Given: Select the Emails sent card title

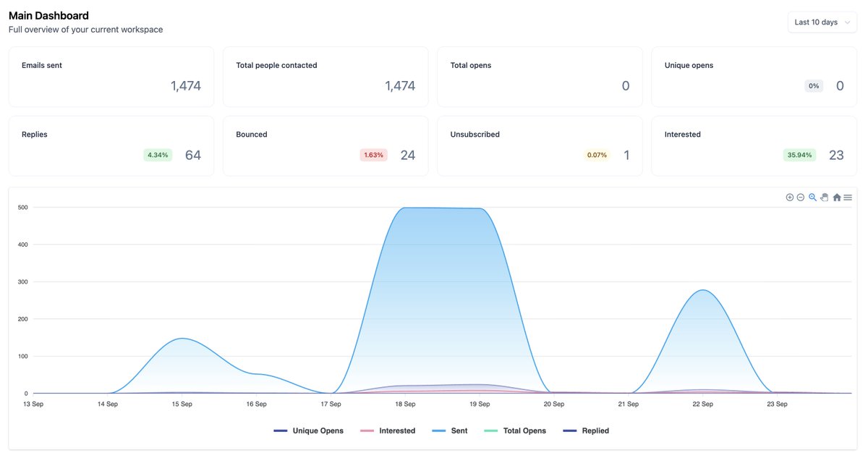Looking at the screenshot, I should point(42,65).
